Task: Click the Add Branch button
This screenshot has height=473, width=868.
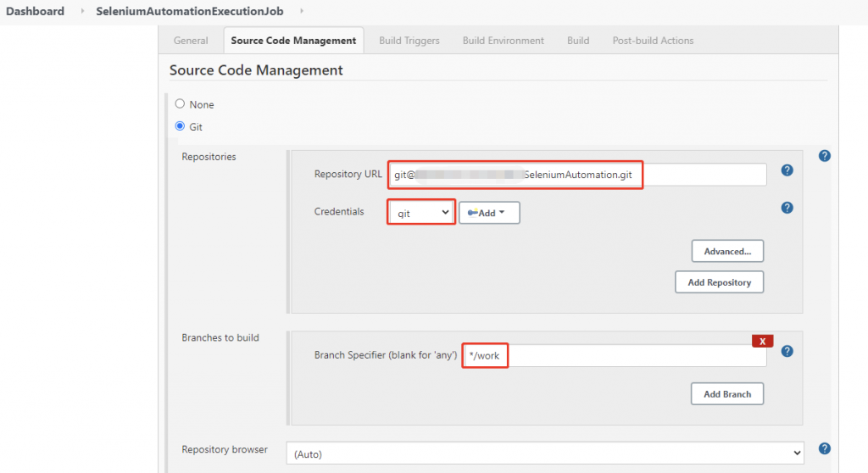Action: click(726, 394)
